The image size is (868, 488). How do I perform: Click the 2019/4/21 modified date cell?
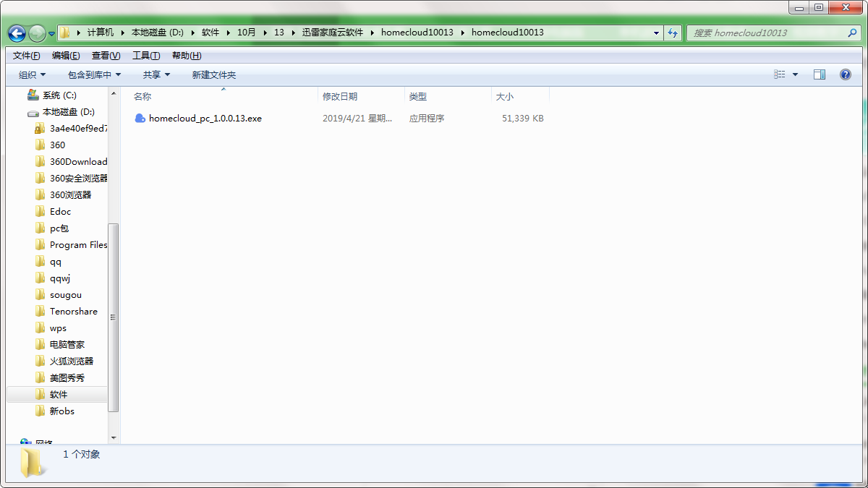tap(357, 118)
